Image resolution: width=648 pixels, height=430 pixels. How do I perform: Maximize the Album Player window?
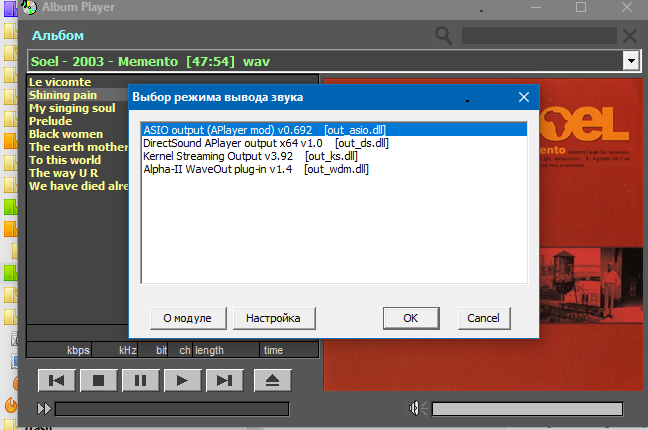[x=581, y=7]
